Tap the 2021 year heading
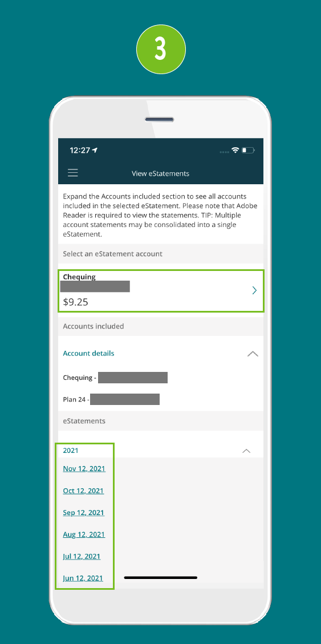Viewport: 321px width, 644px height. [x=71, y=451]
